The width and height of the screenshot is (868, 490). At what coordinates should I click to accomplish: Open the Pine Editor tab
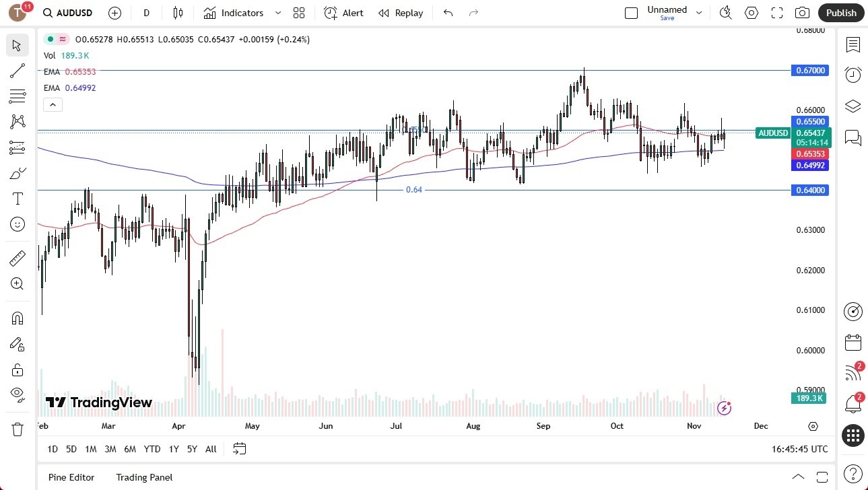click(71, 477)
